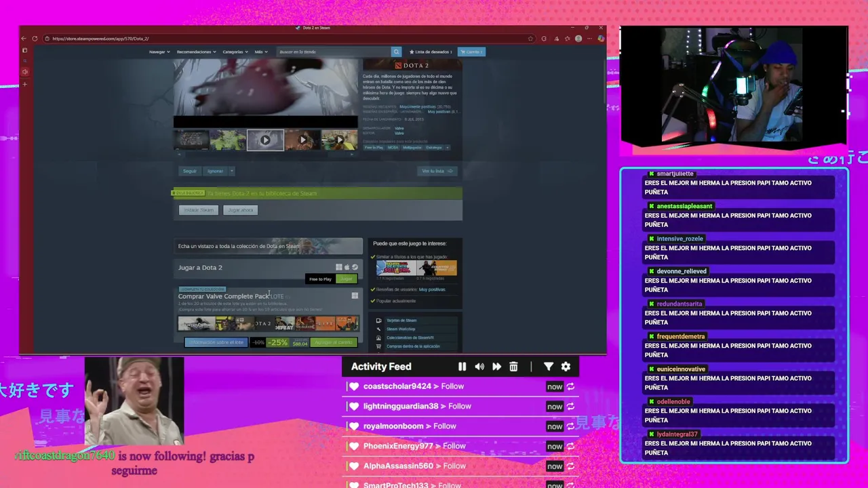Replay the coastscholar9424 follow alert
The height and width of the screenshot is (488, 868).
(570, 386)
